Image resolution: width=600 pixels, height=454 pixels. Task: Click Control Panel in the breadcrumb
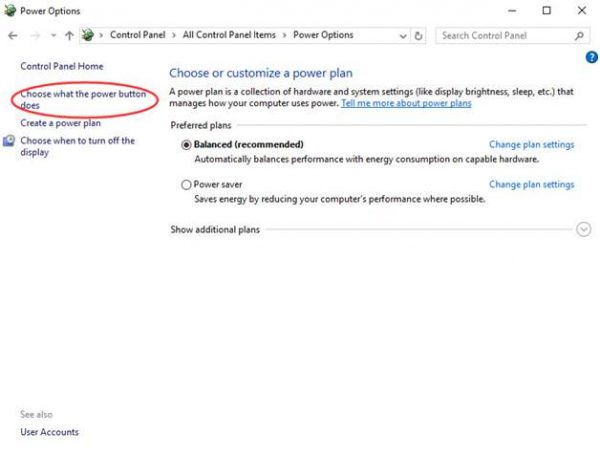pyautogui.click(x=138, y=35)
